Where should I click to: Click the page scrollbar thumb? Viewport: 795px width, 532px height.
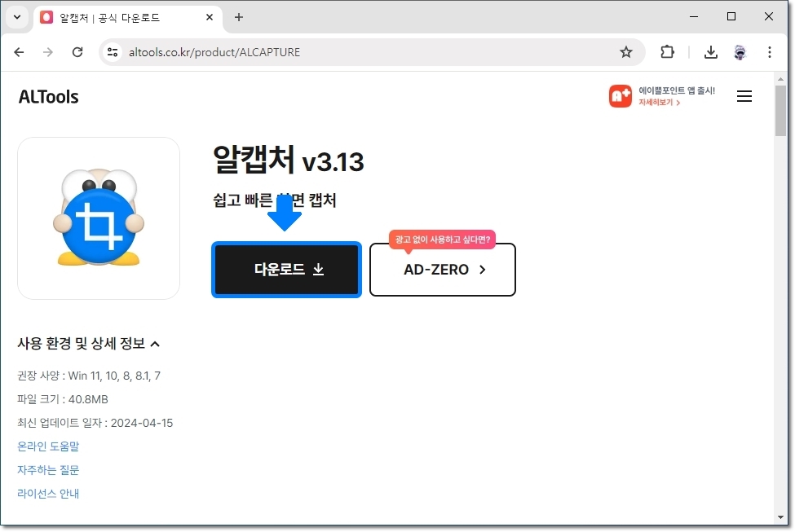[x=780, y=111]
